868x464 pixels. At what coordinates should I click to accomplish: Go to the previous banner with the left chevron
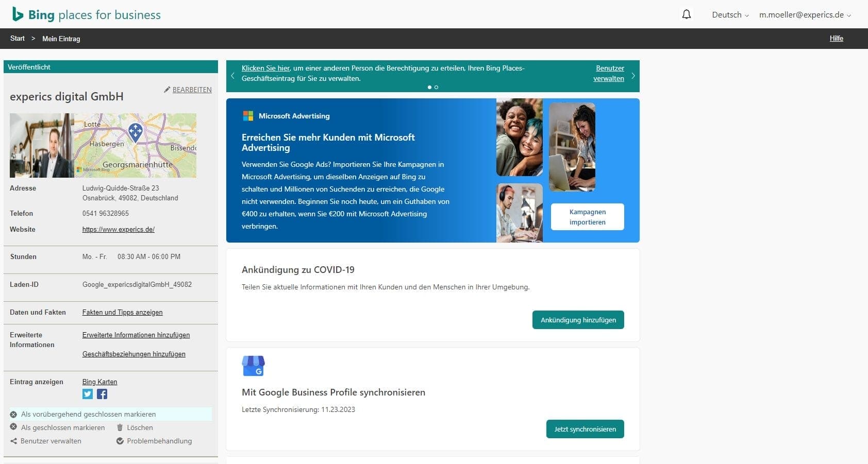(232, 76)
